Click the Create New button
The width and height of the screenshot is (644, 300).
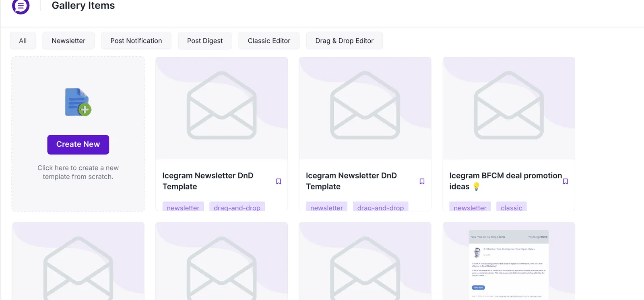click(78, 144)
